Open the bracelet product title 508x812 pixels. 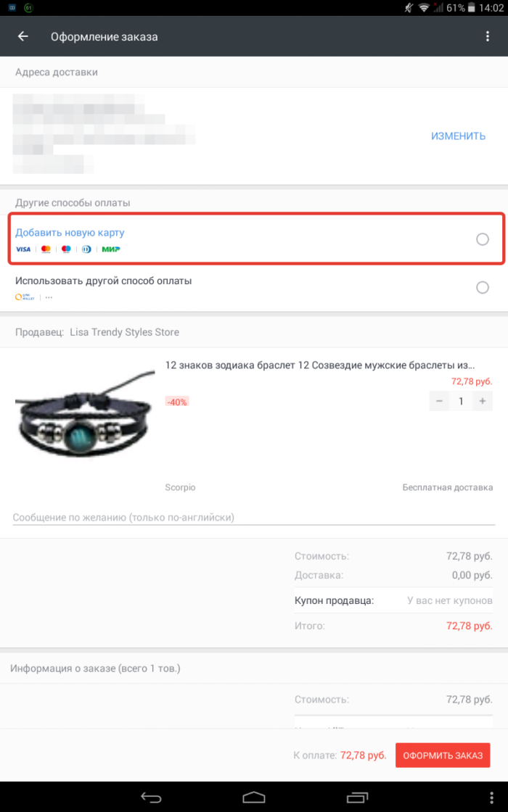320,365
